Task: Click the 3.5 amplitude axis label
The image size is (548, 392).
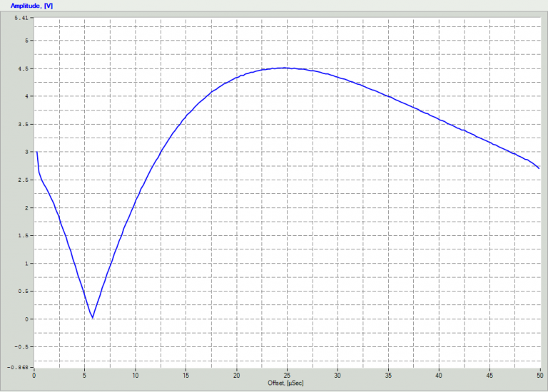Action: [23, 124]
